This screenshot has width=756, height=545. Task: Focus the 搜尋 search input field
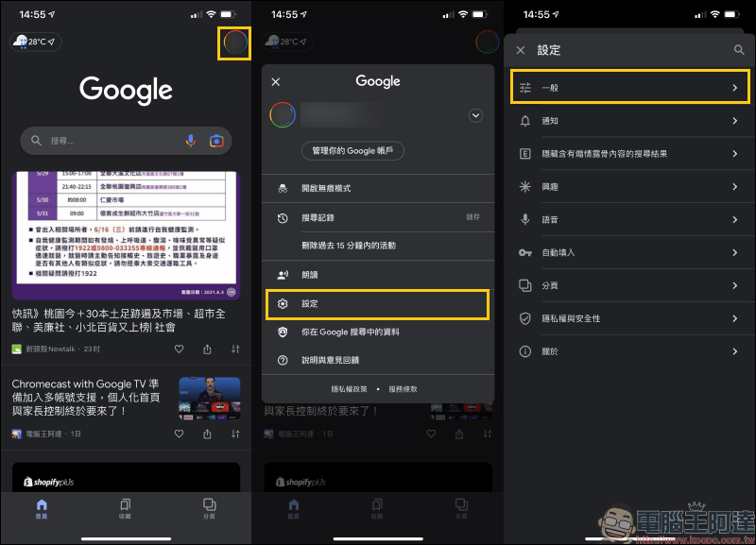pos(126,141)
